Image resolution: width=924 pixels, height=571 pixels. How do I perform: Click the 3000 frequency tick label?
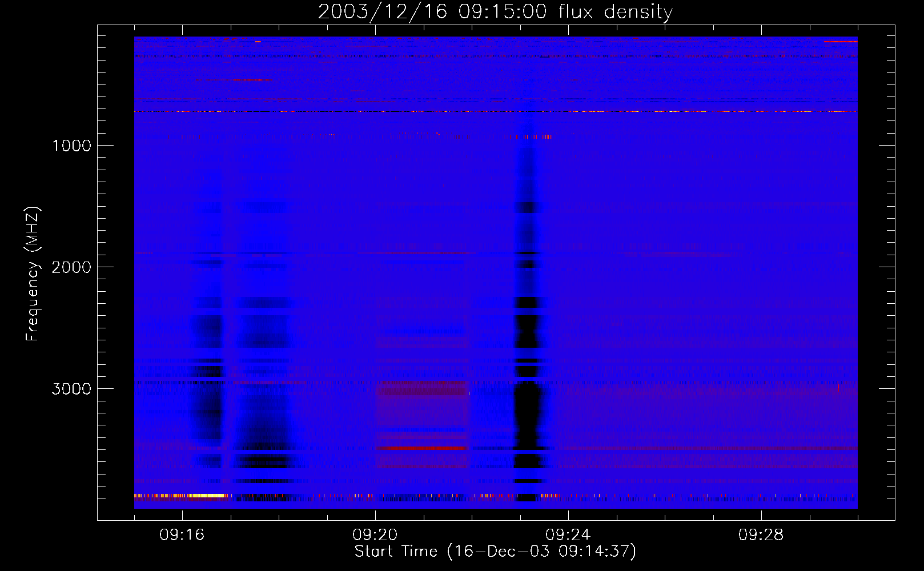point(72,389)
